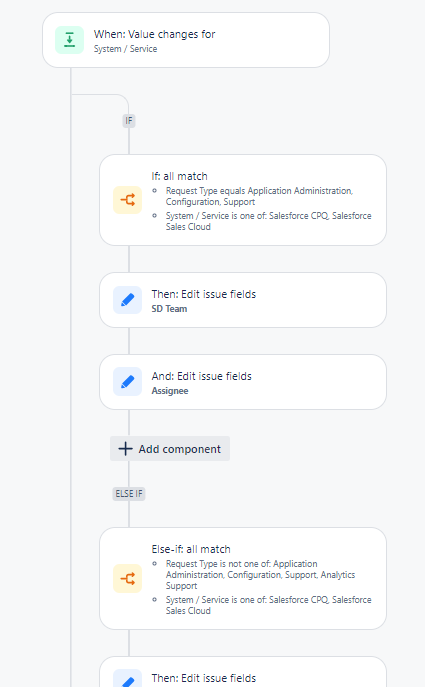Screen dimensions: 425x687
Task: Select And: Edit issue fields Assignee card
Action: [x=243, y=382]
